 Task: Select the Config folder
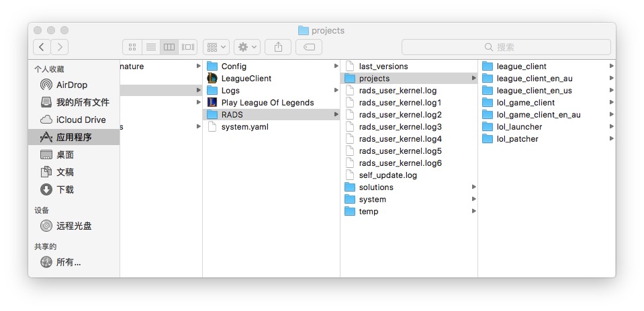pos(271,66)
